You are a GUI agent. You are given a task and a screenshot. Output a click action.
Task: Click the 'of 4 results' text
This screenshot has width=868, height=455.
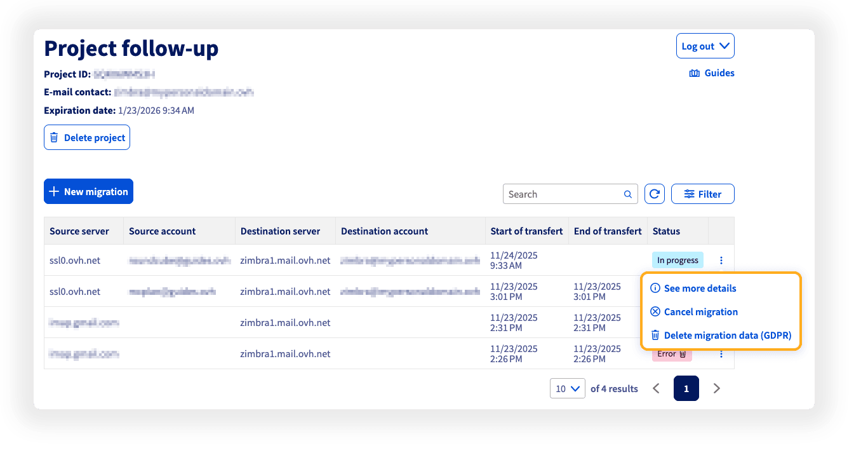(614, 388)
